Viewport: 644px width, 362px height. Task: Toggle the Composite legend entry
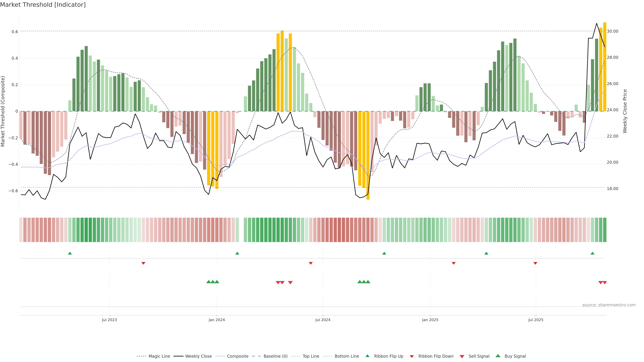click(x=237, y=356)
